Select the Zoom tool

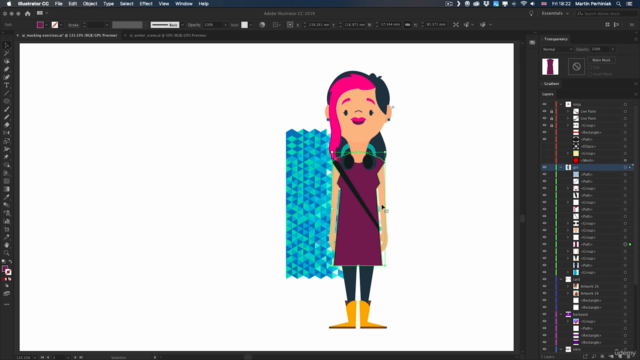7,253
